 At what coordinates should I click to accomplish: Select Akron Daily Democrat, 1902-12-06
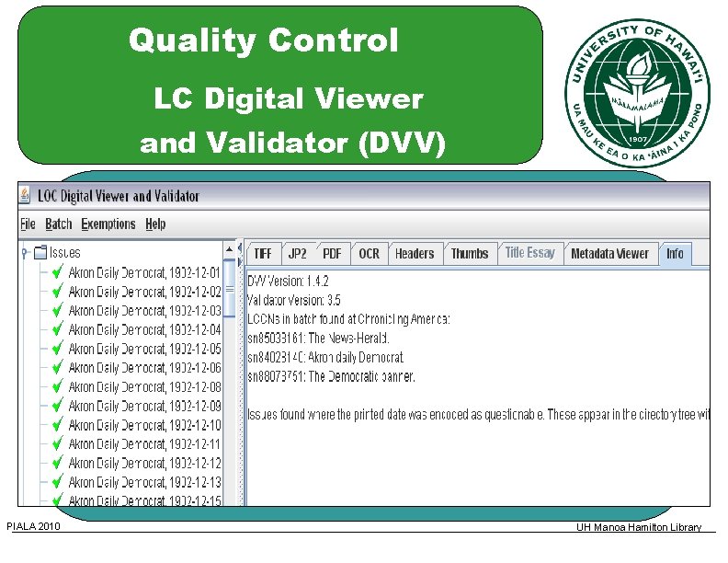pos(144,368)
